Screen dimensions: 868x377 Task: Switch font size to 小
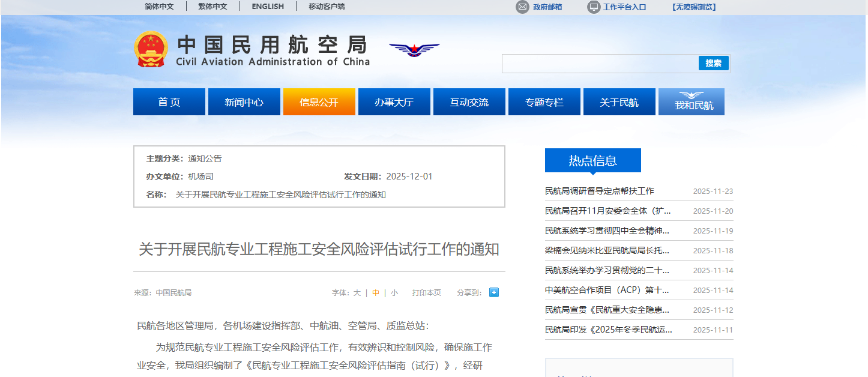394,292
